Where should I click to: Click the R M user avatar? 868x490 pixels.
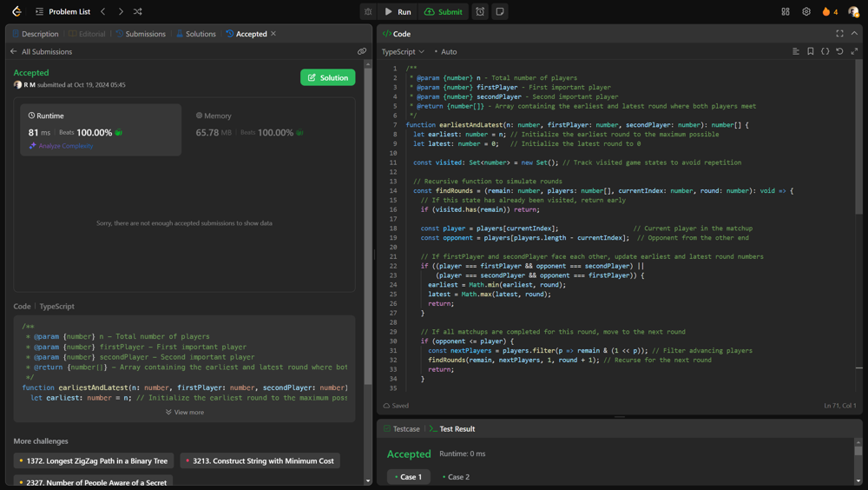17,85
